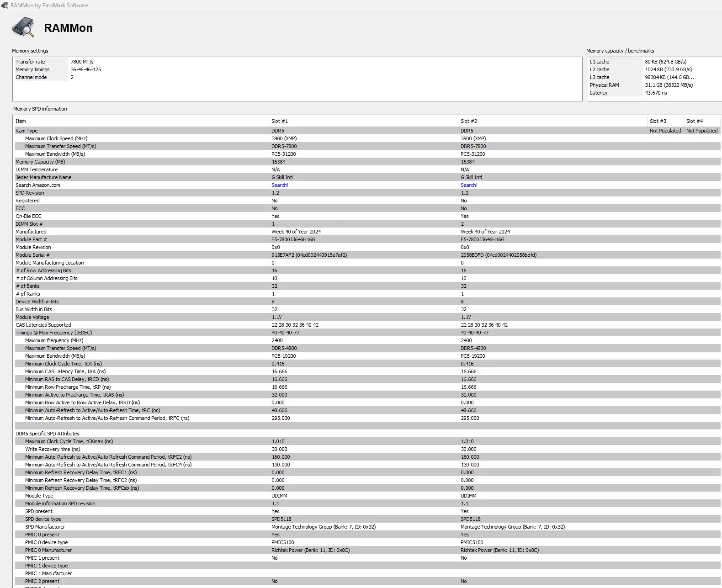Select "DDR5-7800" in the Slot #2 column

click(x=473, y=146)
